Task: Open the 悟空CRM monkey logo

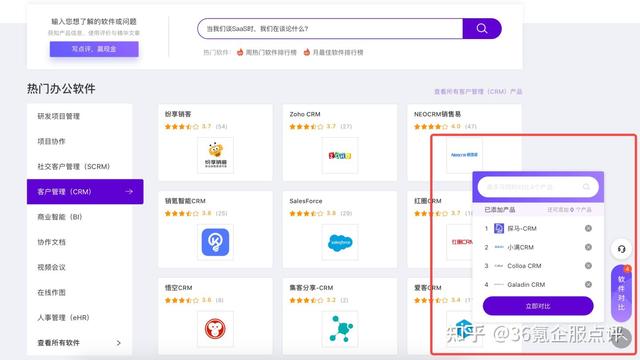Action: pos(216,329)
